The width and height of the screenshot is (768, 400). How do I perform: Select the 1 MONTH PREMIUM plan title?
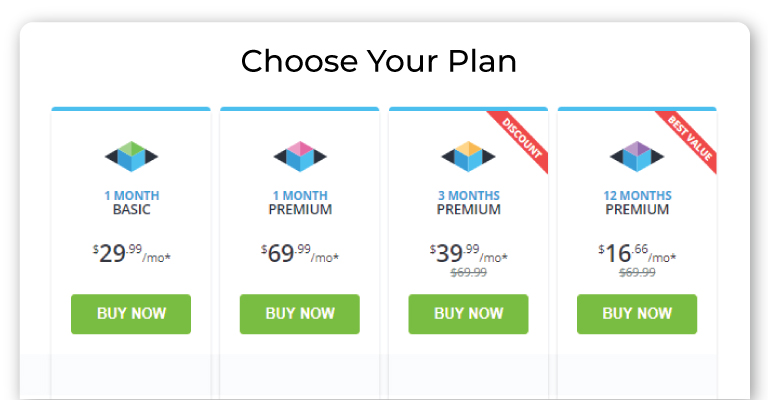click(x=300, y=202)
